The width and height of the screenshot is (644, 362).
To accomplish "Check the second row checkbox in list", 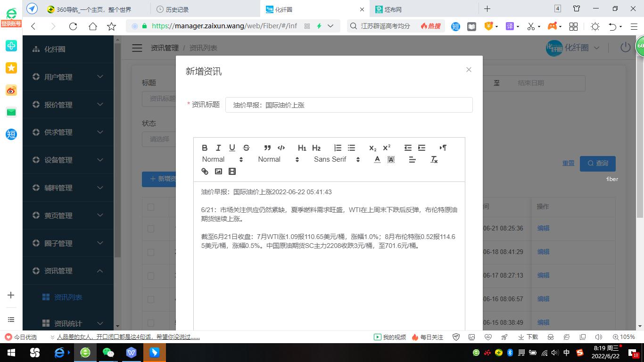I will coord(151,252).
